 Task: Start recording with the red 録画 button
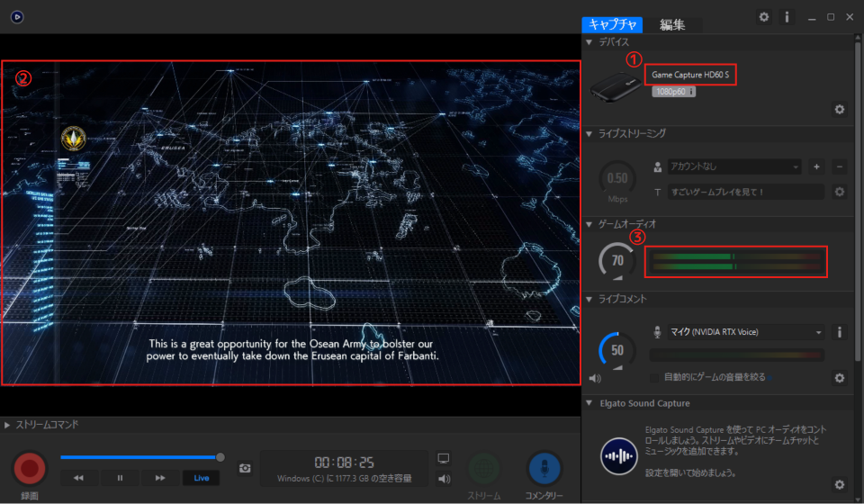pyautogui.click(x=30, y=468)
